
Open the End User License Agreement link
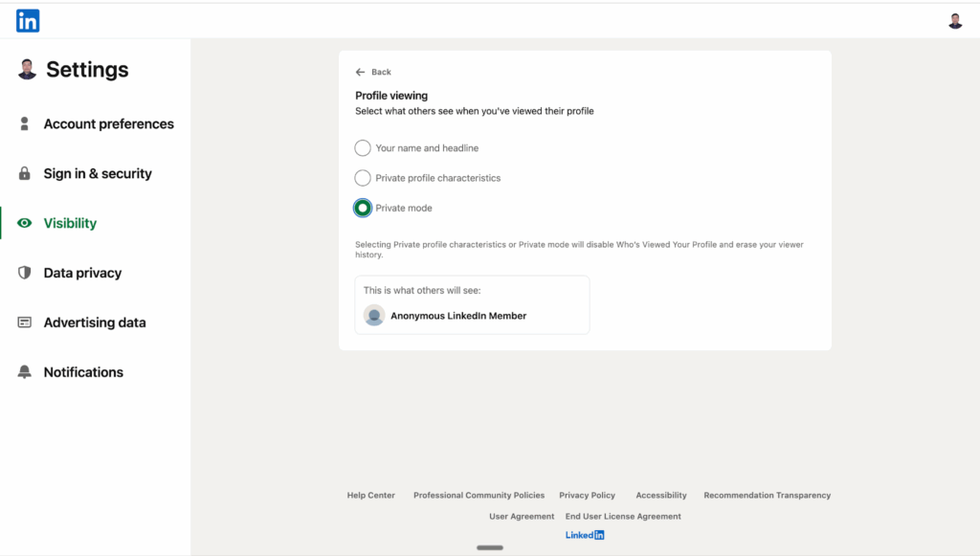[623, 517]
